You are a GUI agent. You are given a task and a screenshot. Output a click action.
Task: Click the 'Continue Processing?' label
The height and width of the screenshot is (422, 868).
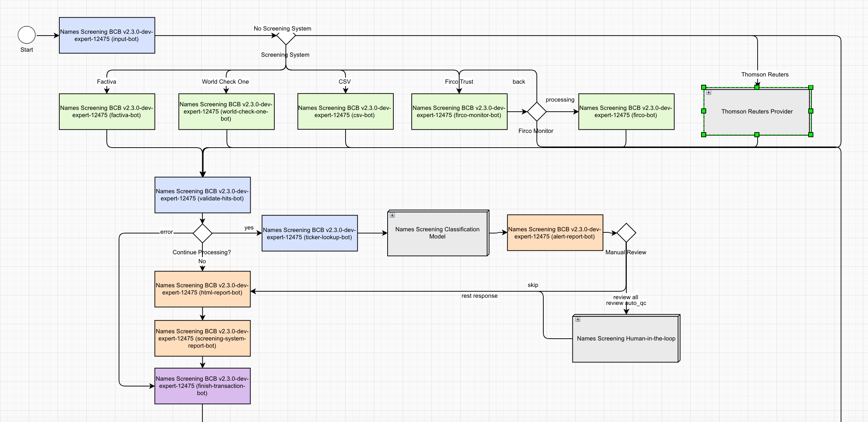tap(202, 252)
